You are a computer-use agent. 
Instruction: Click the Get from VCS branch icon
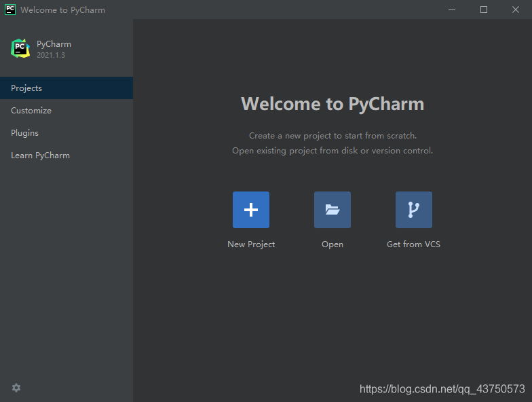pos(414,210)
